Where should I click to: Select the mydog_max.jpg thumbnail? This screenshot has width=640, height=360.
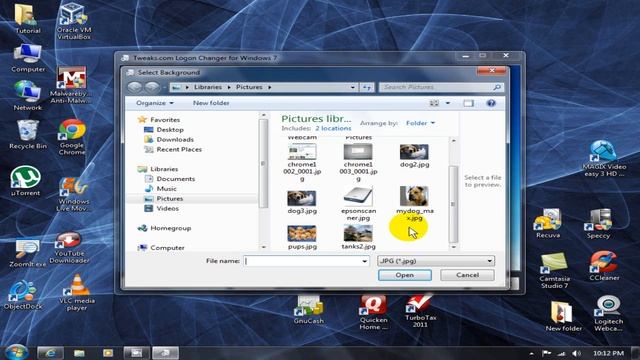point(414,196)
